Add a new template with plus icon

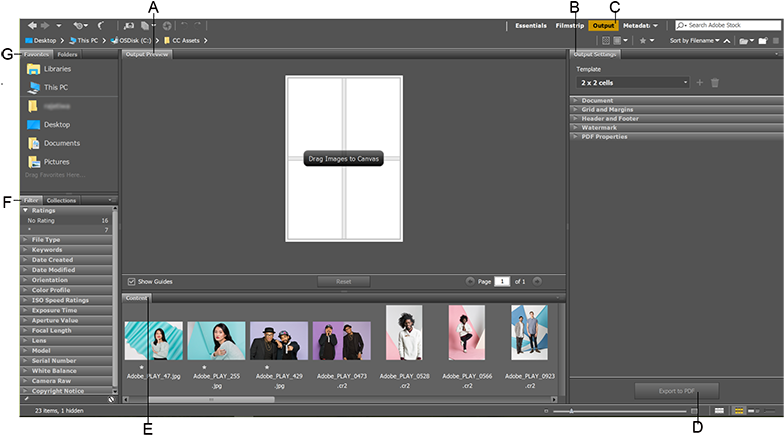700,83
